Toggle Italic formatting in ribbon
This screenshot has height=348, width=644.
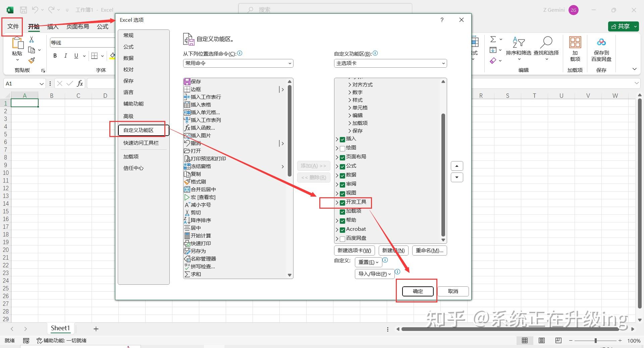66,56
